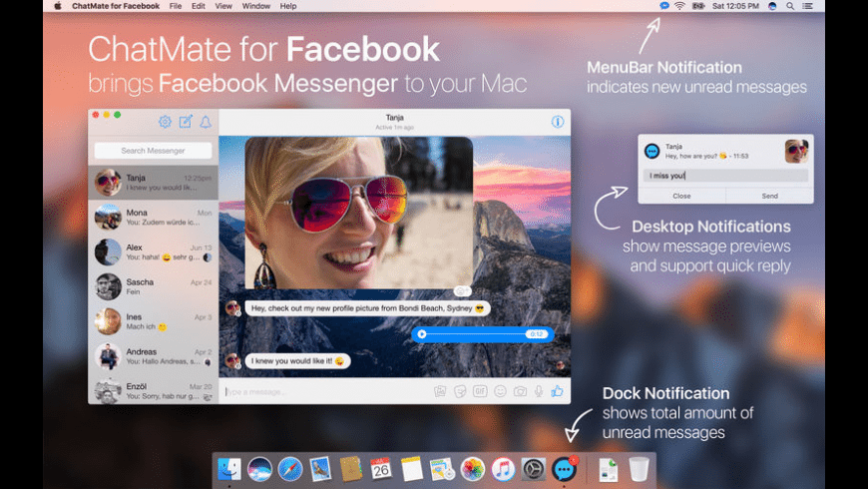The width and height of the screenshot is (868, 489).
Task: Open the GIF picker
Action: tap(480, 391)
